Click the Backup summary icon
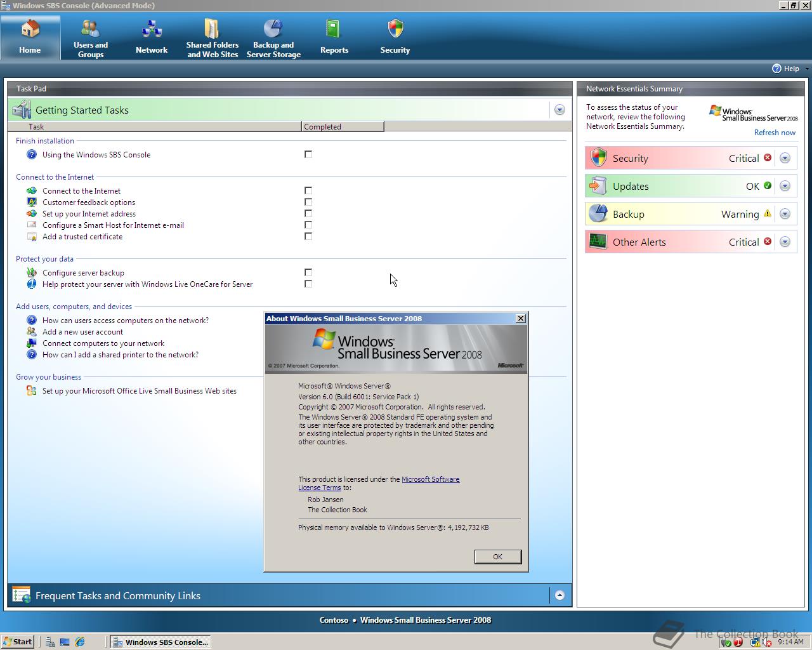This screenshot has width=812, height=650. click(598, 214)
